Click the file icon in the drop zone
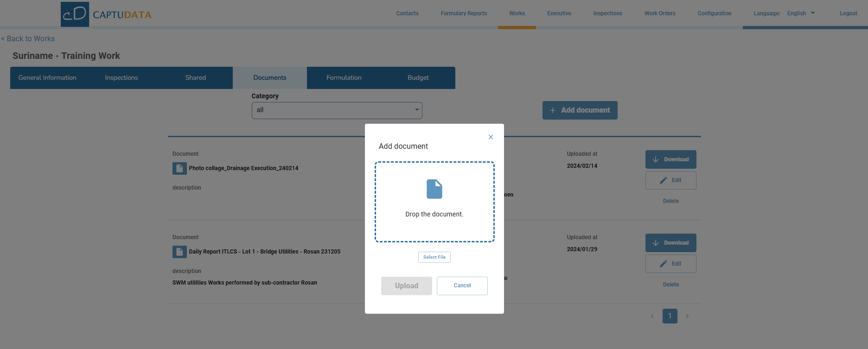Screen dimensions: 868x349 [434, 189]
